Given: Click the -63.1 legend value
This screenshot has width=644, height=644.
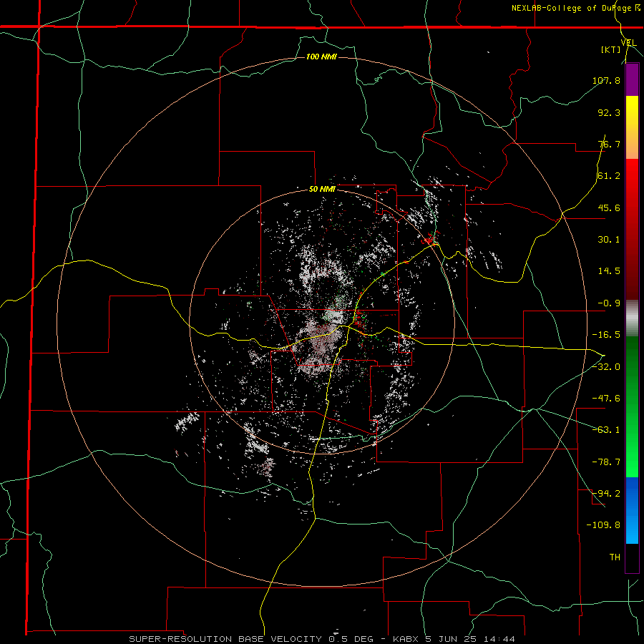Looking at the screenshot, I should [606, 430].
